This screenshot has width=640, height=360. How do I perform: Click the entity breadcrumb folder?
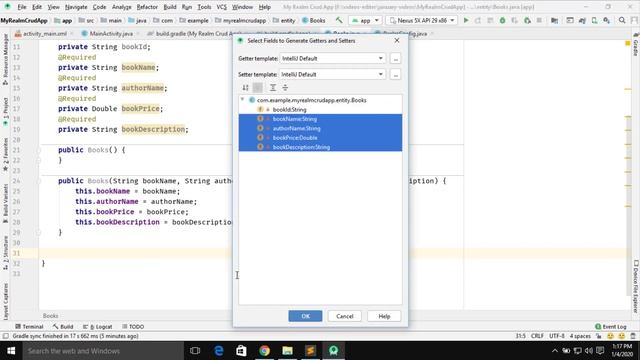[284, 20]
